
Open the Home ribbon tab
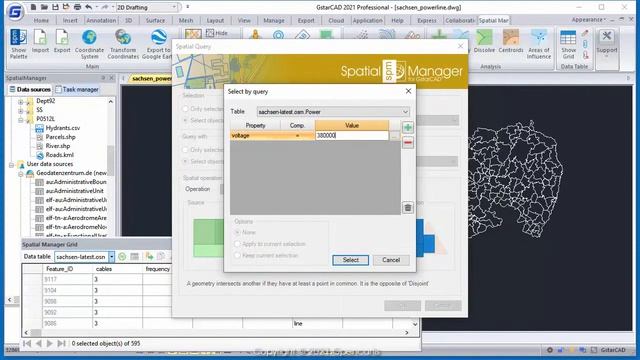pyautogui.click(x=41, y=20)
